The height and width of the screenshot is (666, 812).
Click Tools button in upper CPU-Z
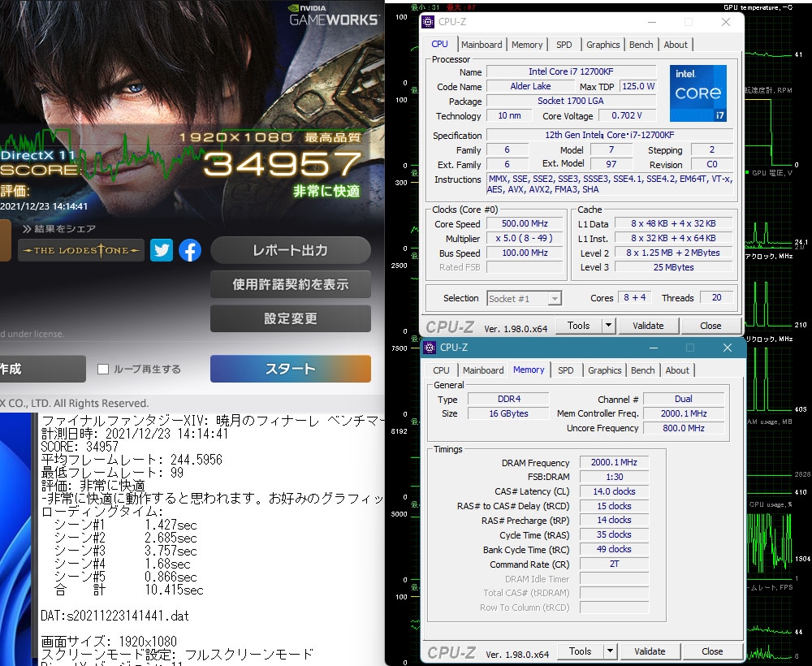(578, 326)
